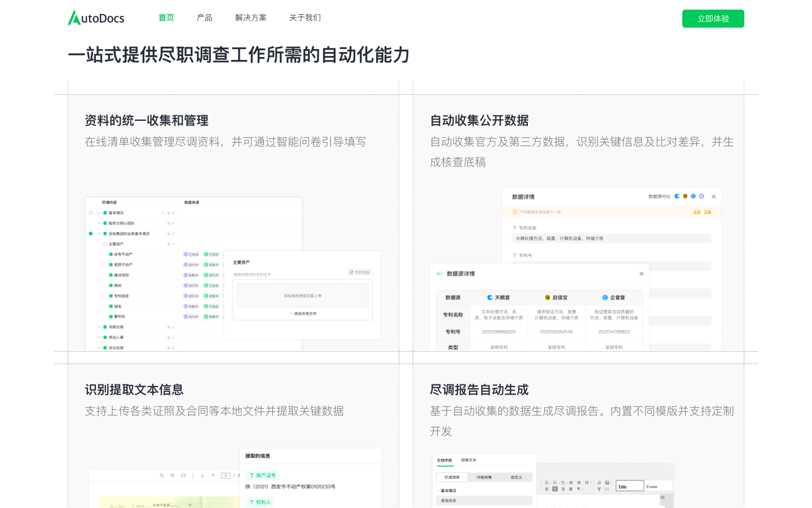The image size is (812, 508).
Task: Click the green back arrow beside 数据源详情
Action: [440, 274]
